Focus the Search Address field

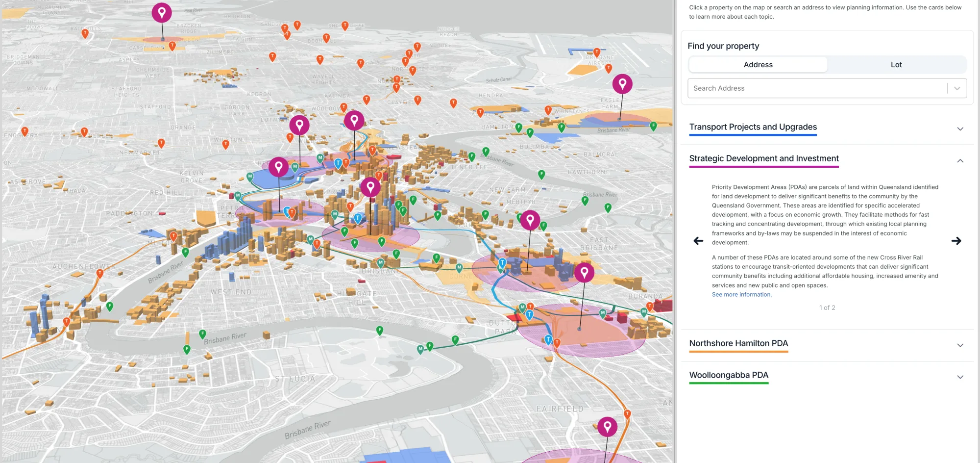coord(817,88)
